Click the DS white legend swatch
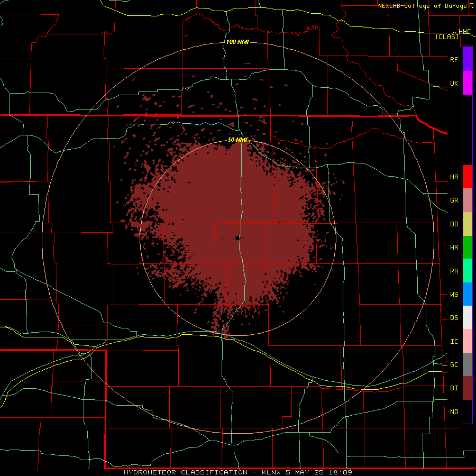Viewport: 476px width, 476px height. (x=467, y=317)
